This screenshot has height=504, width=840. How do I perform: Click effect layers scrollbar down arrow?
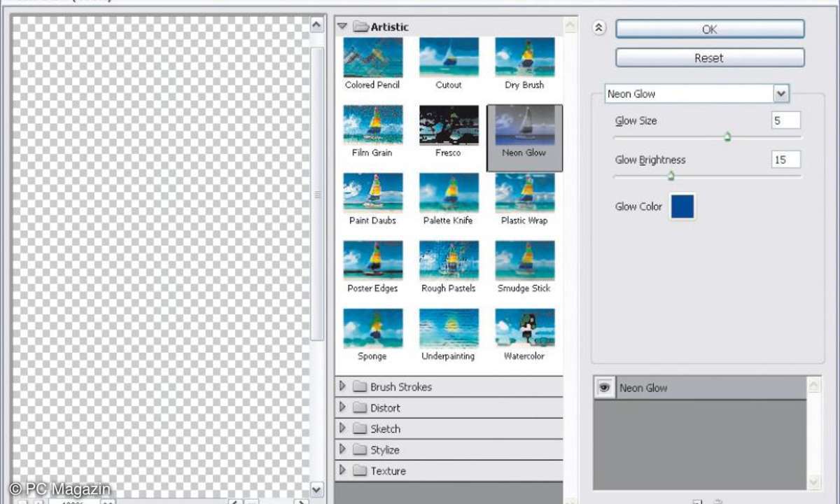click(x=814, y=482)
